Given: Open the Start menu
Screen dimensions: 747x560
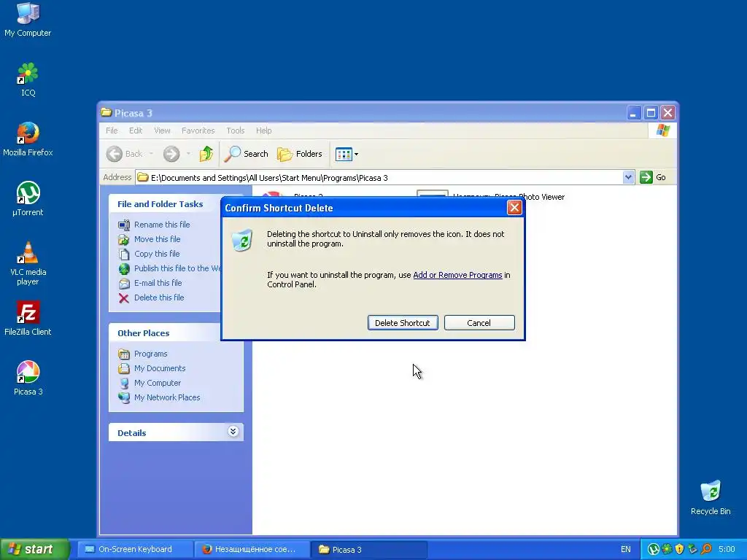Looking at the screenshot, I should [x=34, y=549].
